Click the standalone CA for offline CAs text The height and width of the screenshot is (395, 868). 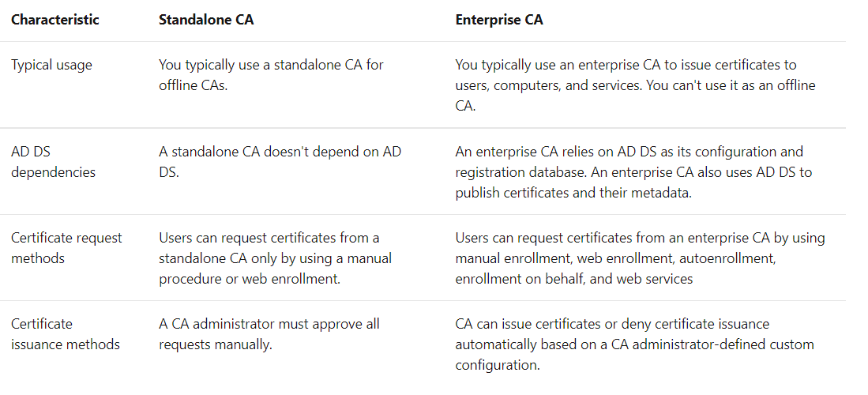pyautogui.click(x=271, y=75)
